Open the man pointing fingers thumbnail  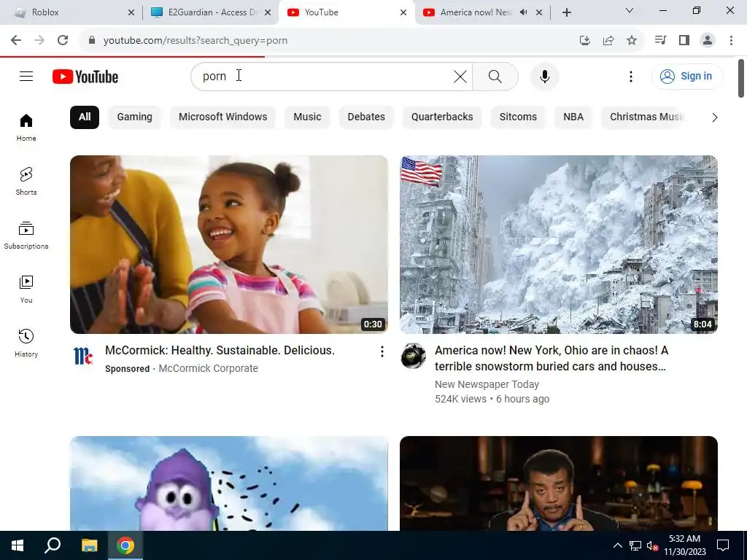tap(558, 483)
